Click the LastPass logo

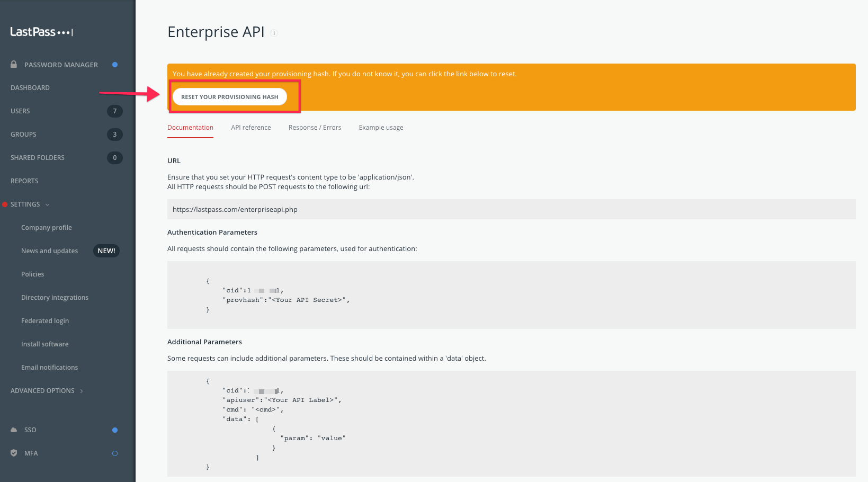41,31
